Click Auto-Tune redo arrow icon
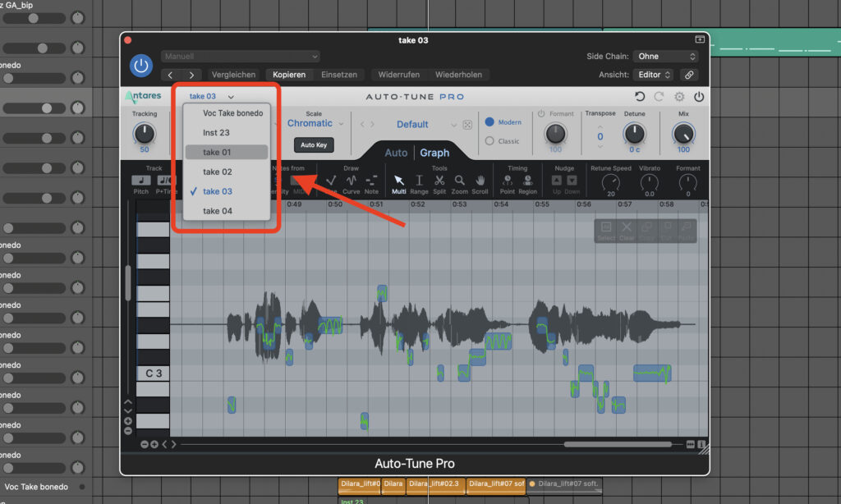 [659, 97]
